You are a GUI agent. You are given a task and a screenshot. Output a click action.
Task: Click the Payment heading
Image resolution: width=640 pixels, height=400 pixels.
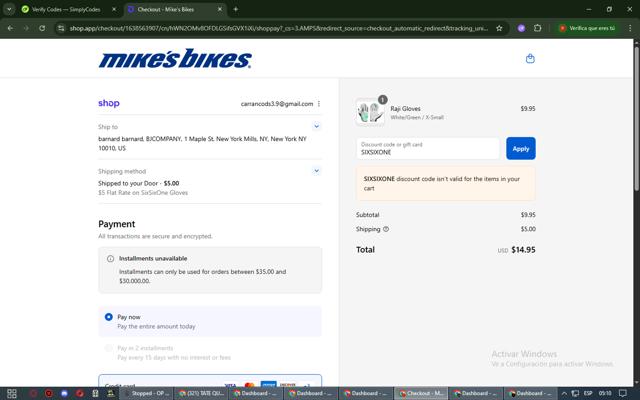click(117, 224)
